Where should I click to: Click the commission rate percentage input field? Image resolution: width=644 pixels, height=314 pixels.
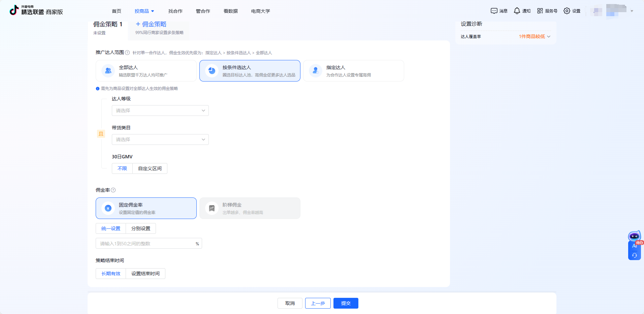(147, 244)
